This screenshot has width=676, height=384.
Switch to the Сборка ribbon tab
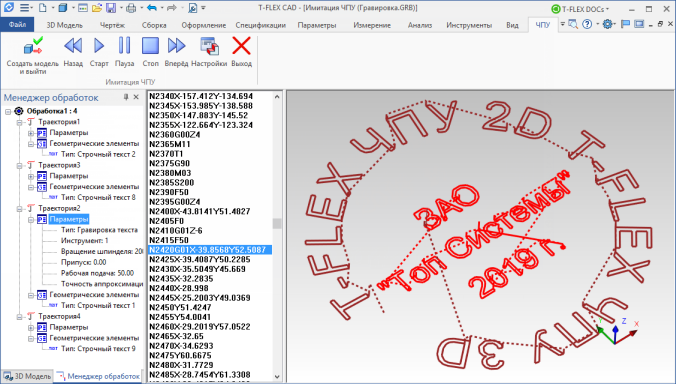[x=154, y=25]
